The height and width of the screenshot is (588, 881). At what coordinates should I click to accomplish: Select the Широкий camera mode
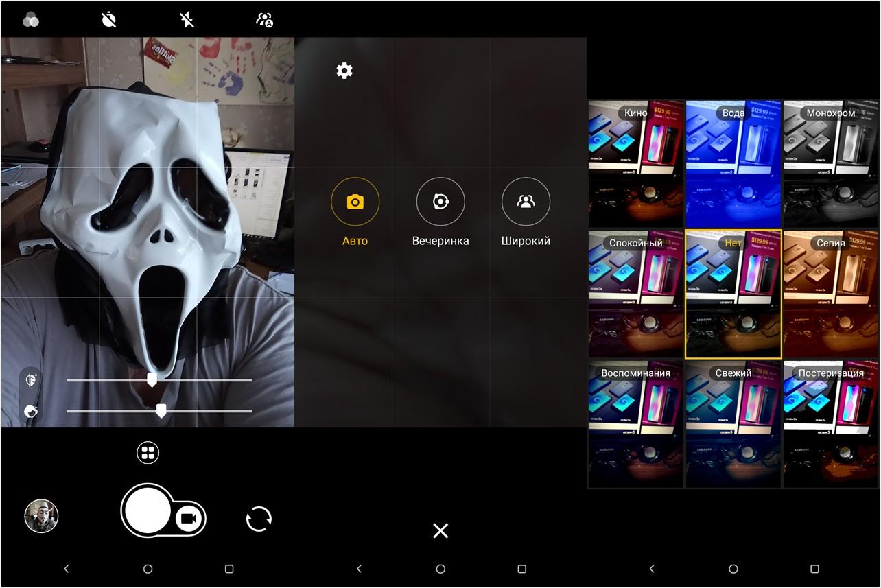tap(526, 202)
